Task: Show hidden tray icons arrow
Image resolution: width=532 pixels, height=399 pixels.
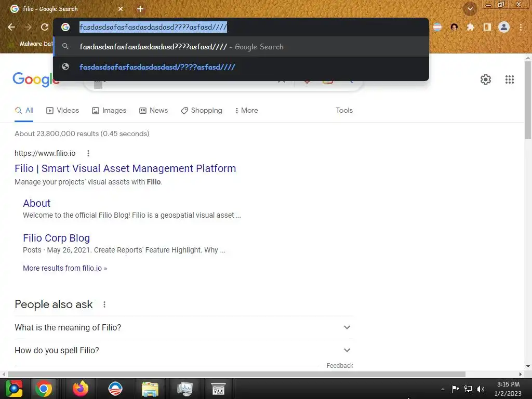Action: click(x=443, y=389)
